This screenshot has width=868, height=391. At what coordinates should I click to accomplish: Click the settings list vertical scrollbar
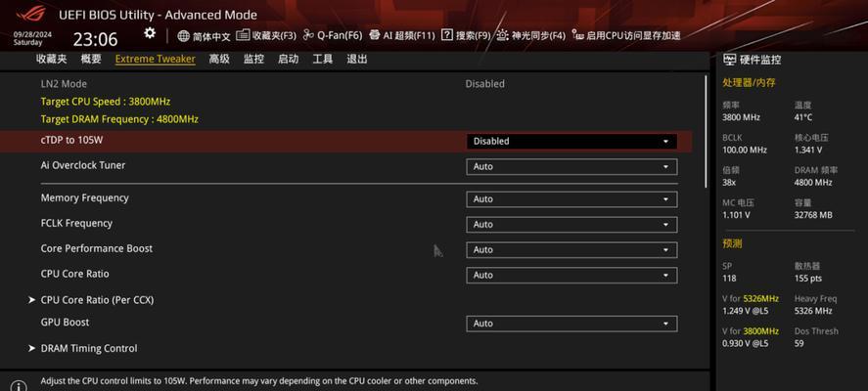pos(706,131)
